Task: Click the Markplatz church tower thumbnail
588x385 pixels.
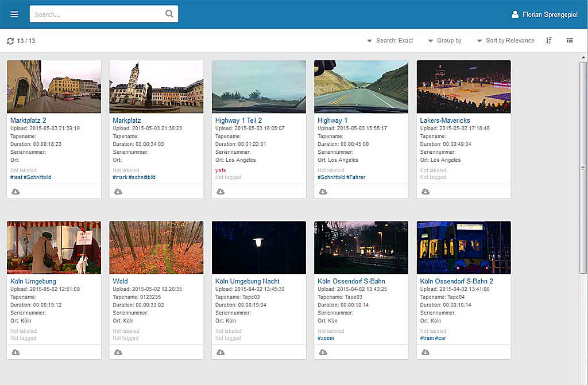Action: tap(156, 87)
